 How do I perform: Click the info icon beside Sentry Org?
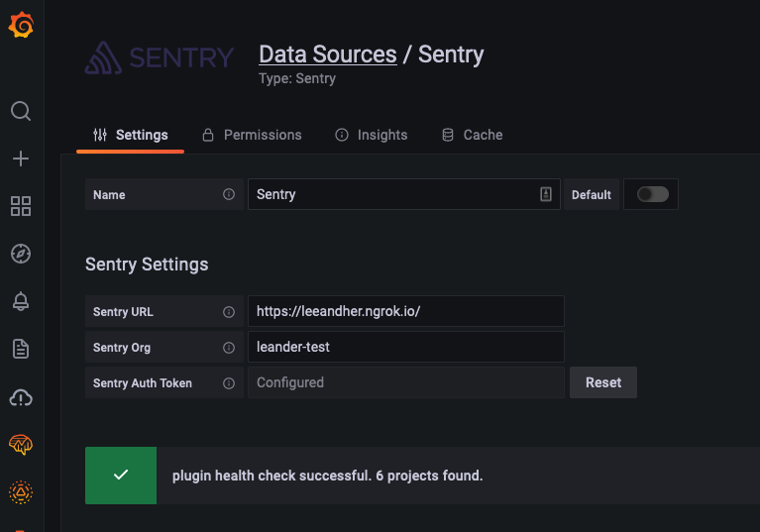229,348
